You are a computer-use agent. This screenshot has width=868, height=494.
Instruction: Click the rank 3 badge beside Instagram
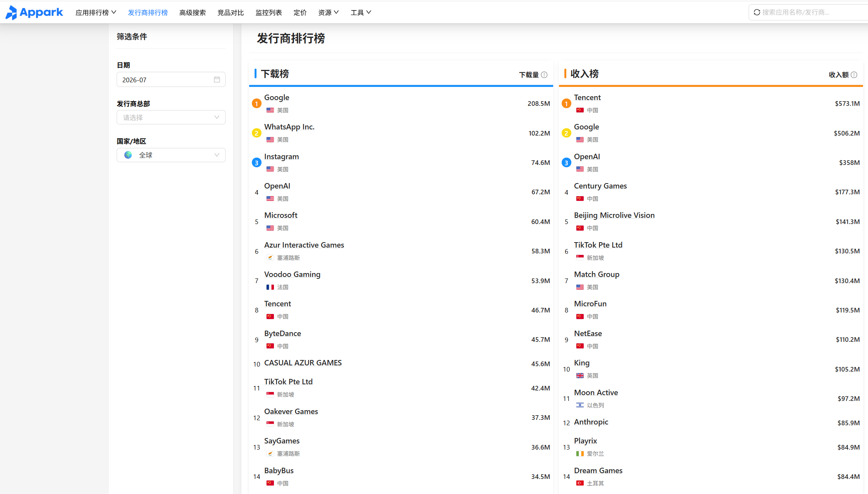point(256,163)
